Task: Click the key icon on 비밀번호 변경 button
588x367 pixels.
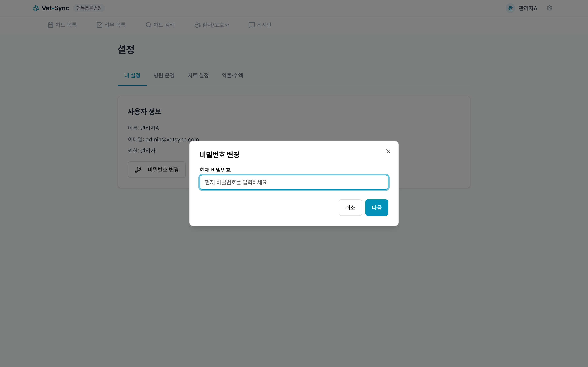Action: pos(138,169)
